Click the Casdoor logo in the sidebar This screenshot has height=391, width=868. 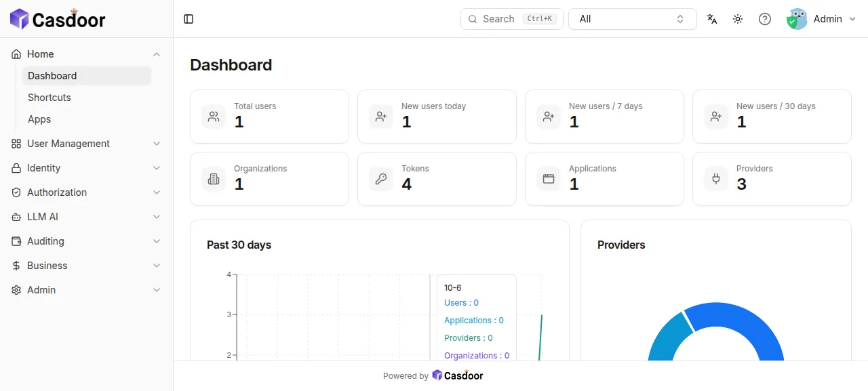tap(58, 19)
